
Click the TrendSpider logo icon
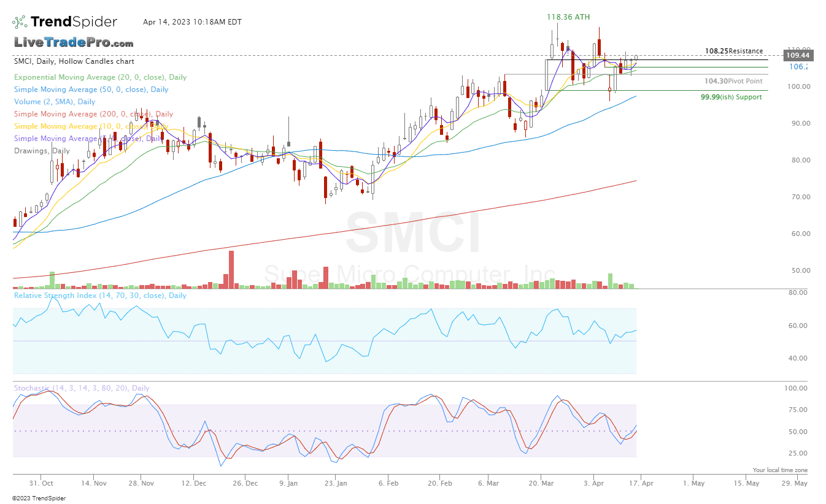[20, 22]
